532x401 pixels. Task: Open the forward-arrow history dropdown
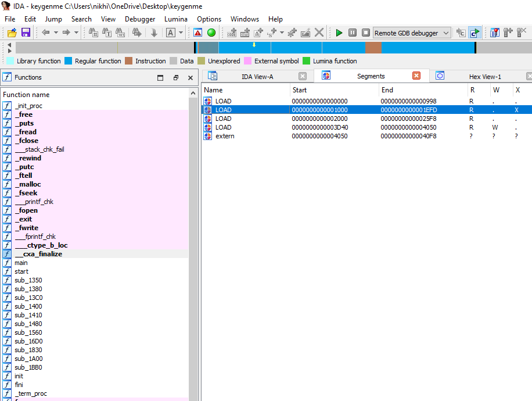pos(76,33)
